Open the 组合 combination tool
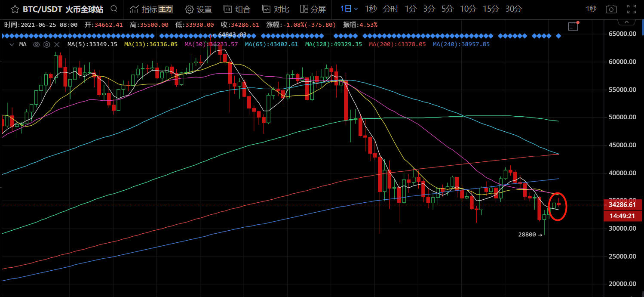The width and height of the screenshot is (644, 297). pyautogui.click(x=236, y=9)
